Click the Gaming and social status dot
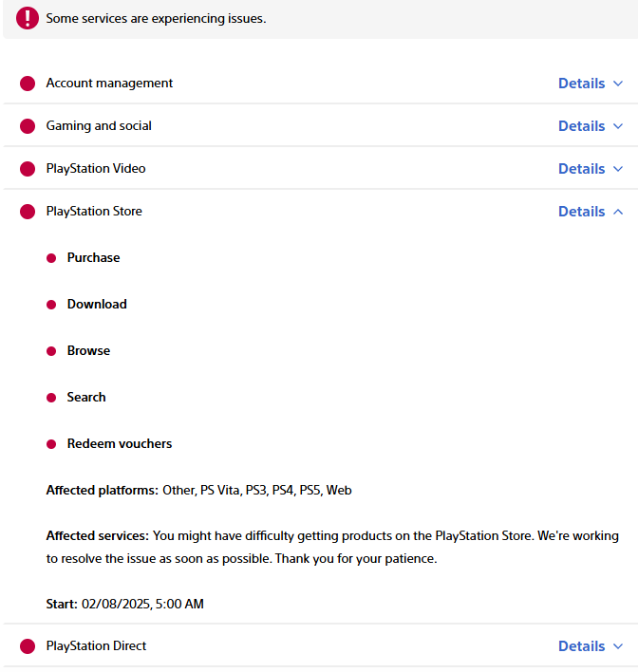Viewport: 638px width, 672px height. (28, 126)
